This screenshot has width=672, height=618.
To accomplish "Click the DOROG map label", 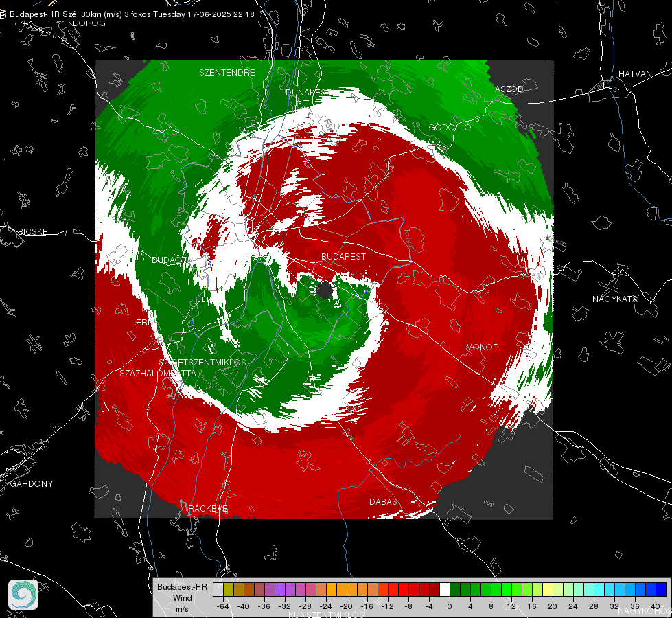I will tap(89, 23).
